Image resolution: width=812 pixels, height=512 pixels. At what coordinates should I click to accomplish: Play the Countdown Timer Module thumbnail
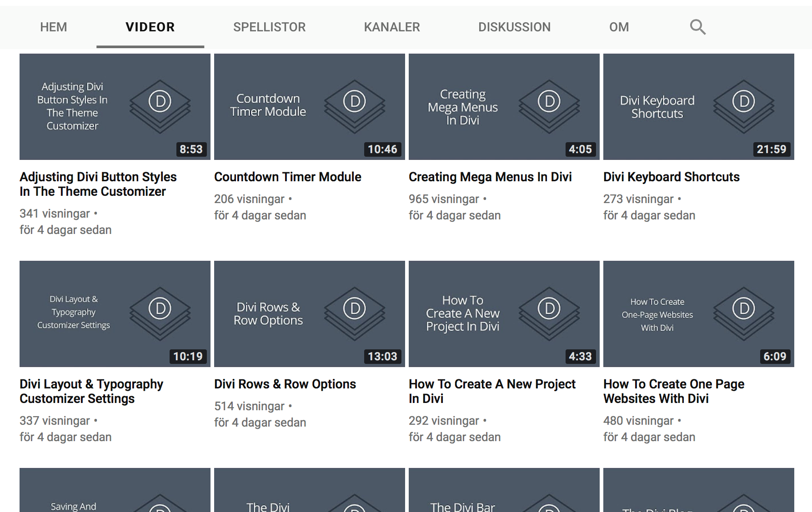310,107
